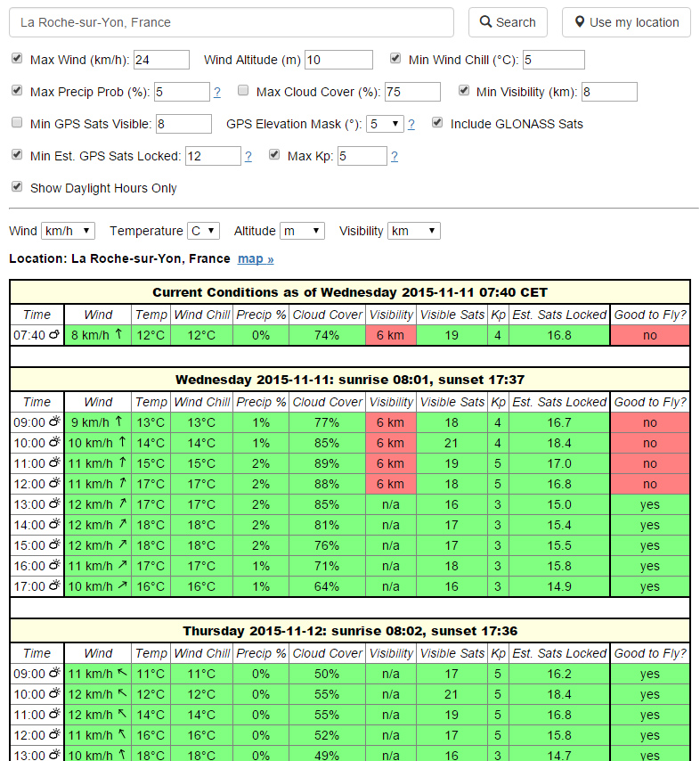The image size is (700, 761).
Task: Click 'no' cell in Wednesday 10:00 row
Action: click(x=649, y=443)
